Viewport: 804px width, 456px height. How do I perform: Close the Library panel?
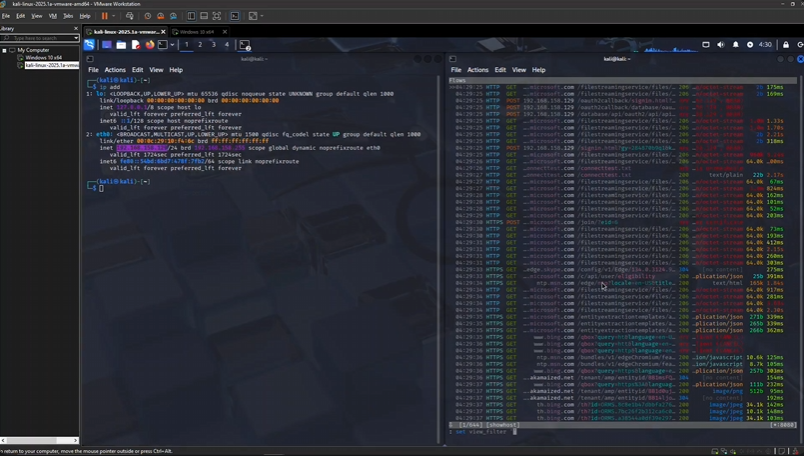click(x=76, y=29)
